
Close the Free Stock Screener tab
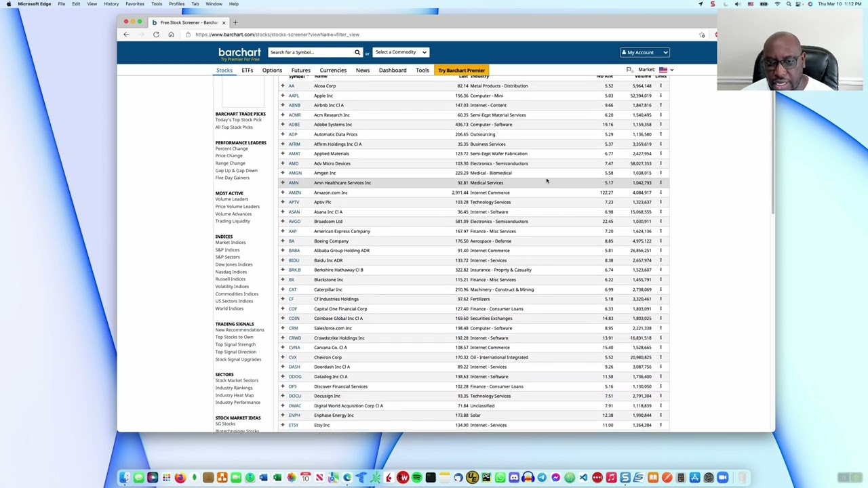click(x=223, y=22)
